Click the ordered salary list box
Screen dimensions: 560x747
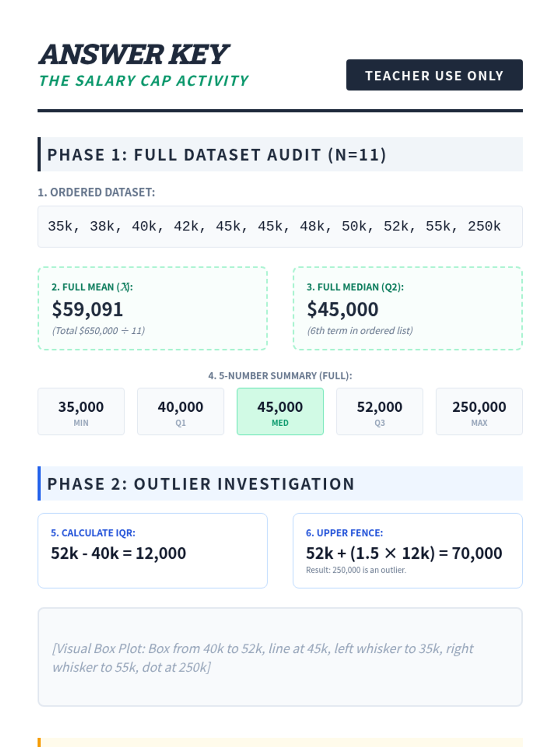[x=280, y=226]
